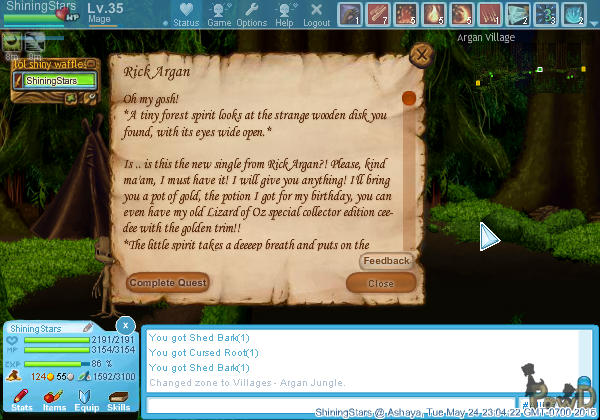This screenshot has width=600, height=420.
Task: Open the Options wrench menu
Action: pos(251,13)
